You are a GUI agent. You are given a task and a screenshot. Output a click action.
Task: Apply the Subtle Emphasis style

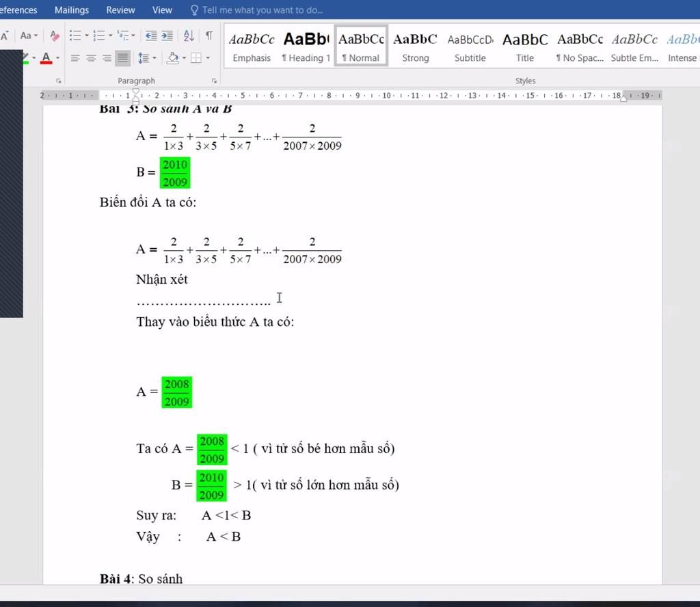coord(634,46)
